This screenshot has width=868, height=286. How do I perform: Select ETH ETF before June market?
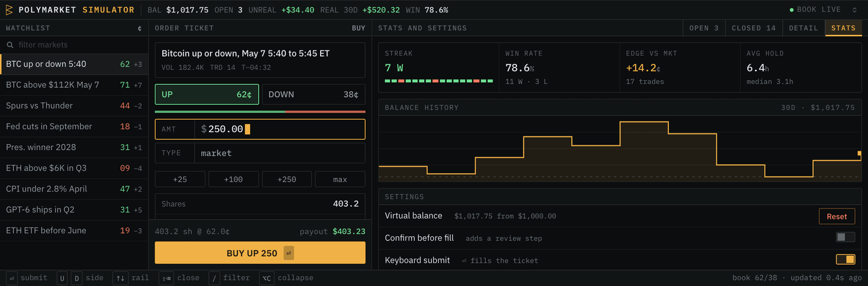point(74,231)
